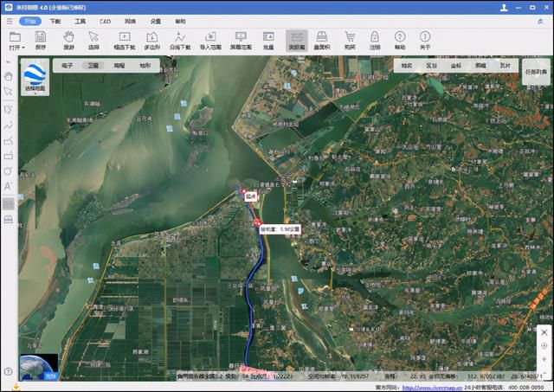The width and height of the screenshot is (554, 392).
Task: Click the highlighted ruler icon in left sidebar
Action: [9, 203]
